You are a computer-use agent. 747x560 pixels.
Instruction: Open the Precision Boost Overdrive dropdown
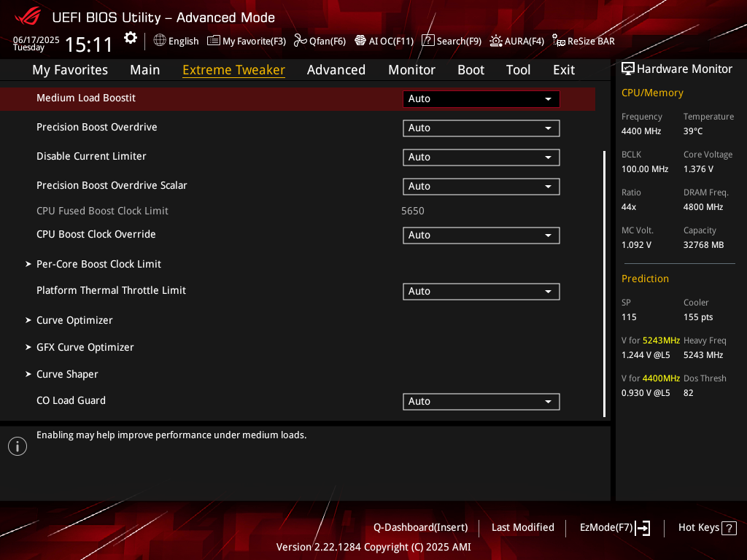[x=481, y=128]
